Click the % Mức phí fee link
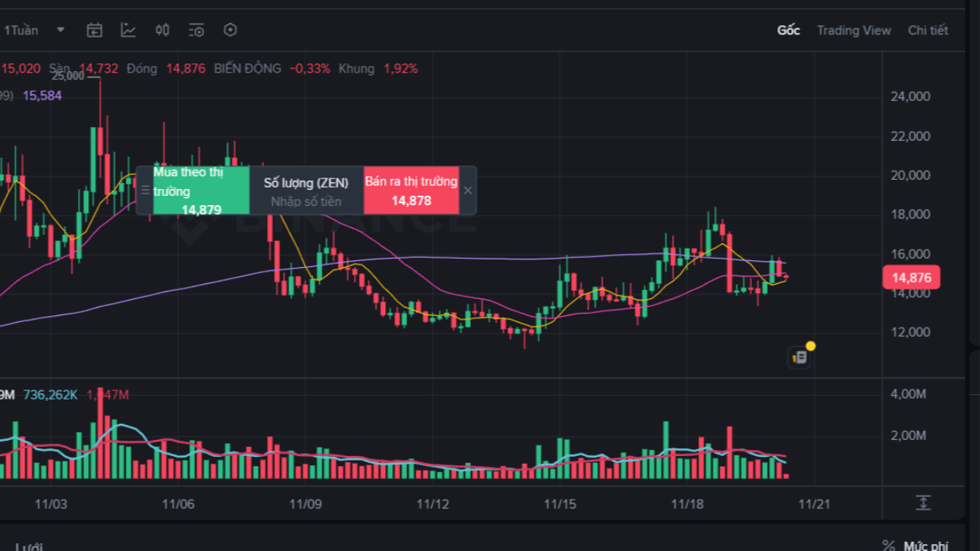Screen dimensions: 980x551 click(x=916, y=545)
